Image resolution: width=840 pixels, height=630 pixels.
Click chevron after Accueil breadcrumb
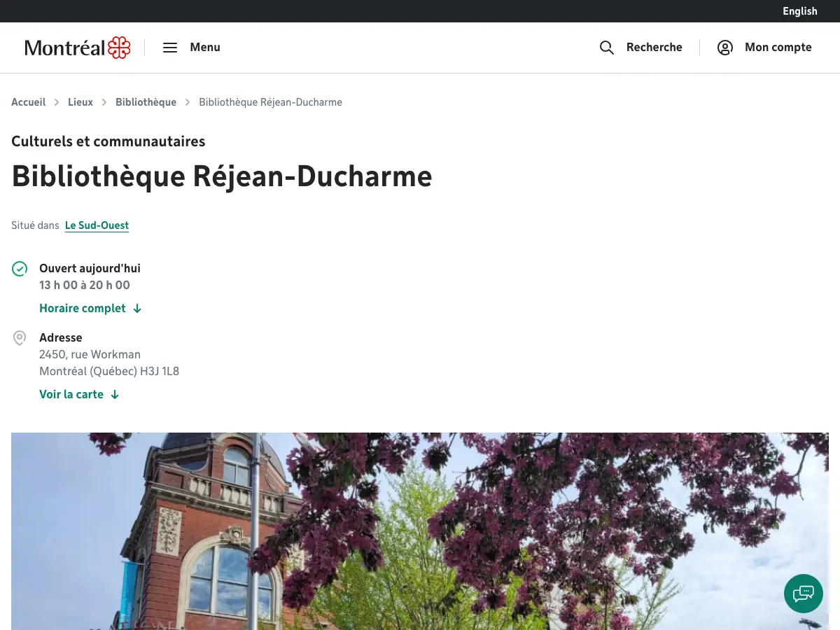point(57,102)
